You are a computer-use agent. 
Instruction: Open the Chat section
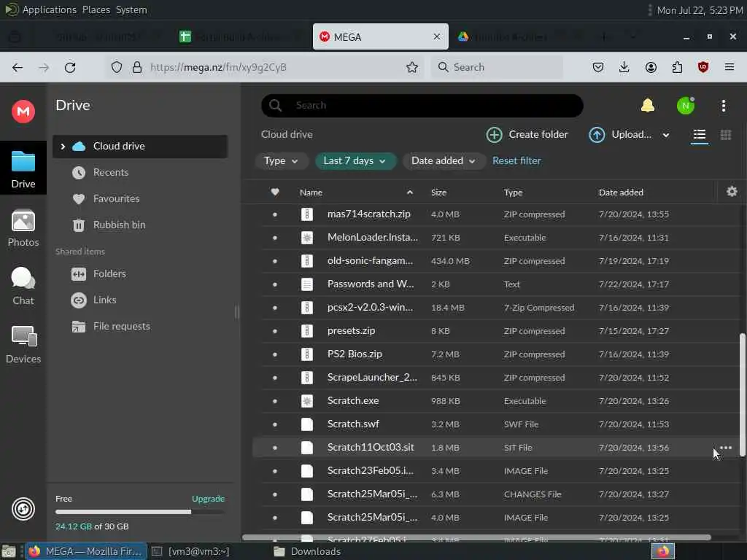coord(23,286)
